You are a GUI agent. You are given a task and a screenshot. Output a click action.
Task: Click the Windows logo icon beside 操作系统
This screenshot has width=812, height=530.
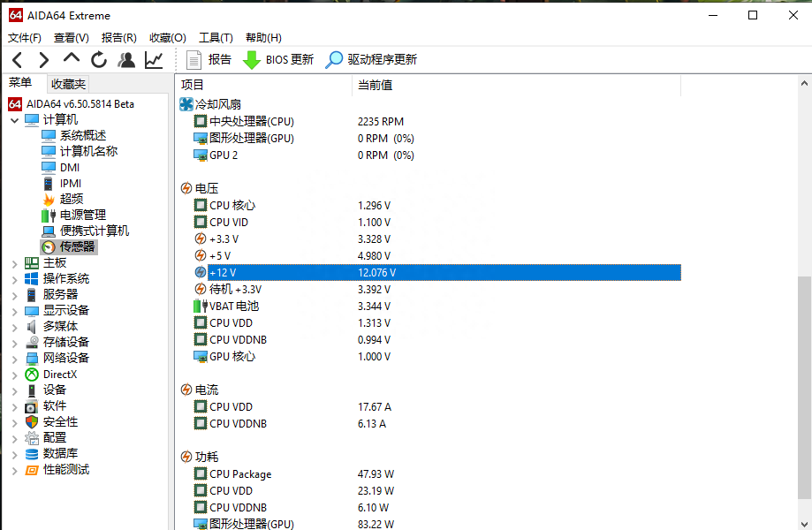[x=32, y=279]
